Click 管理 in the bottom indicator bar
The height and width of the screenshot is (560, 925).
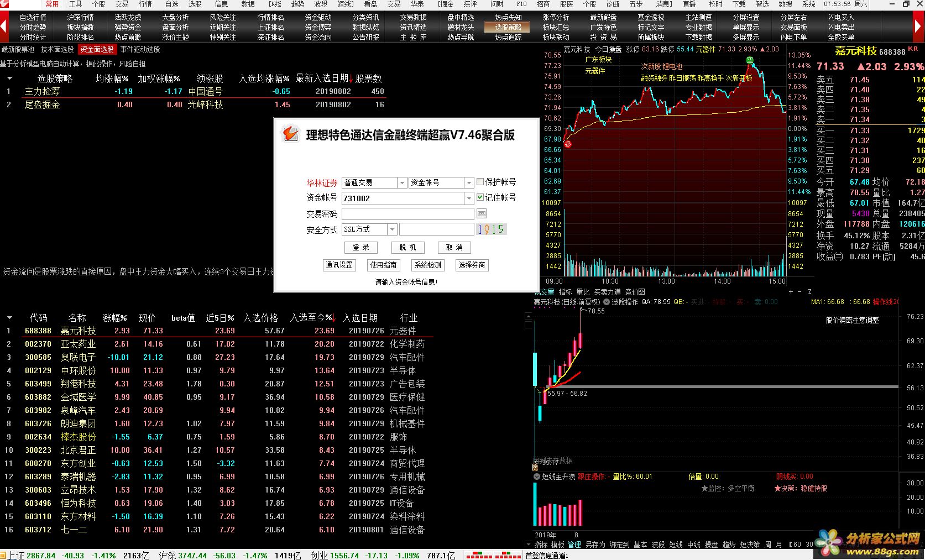(574, 545)
